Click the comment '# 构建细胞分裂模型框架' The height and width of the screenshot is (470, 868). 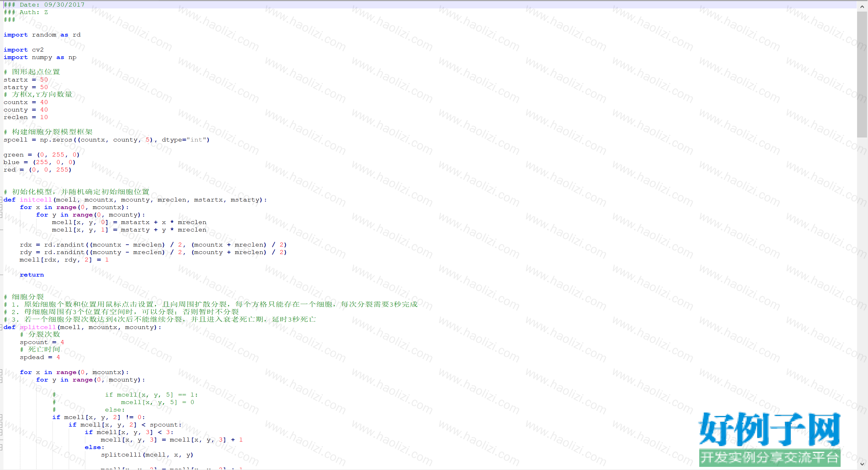(x=48, y=132)
